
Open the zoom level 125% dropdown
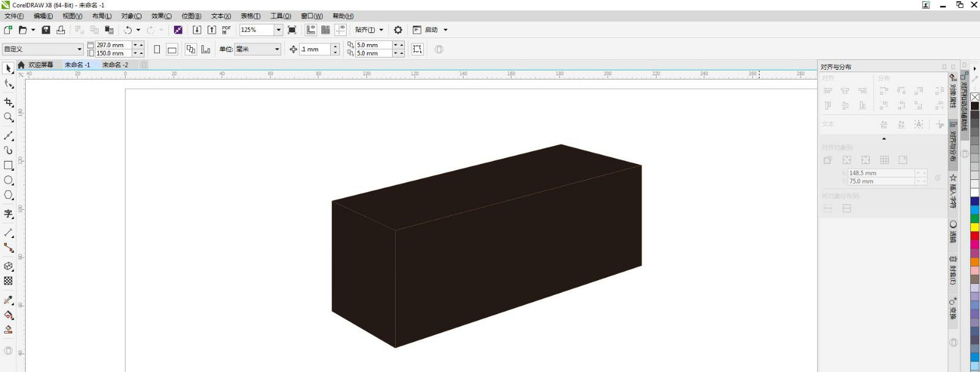[x=278, y=30]
